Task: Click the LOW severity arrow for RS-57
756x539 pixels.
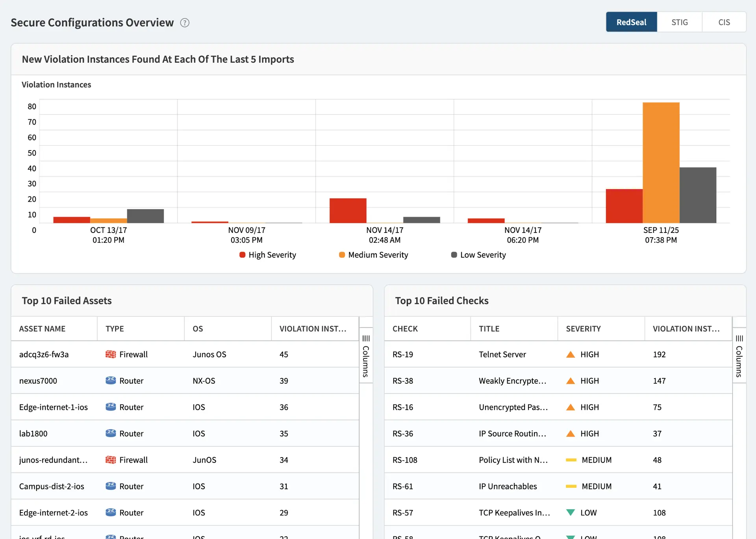Action: 570,513
